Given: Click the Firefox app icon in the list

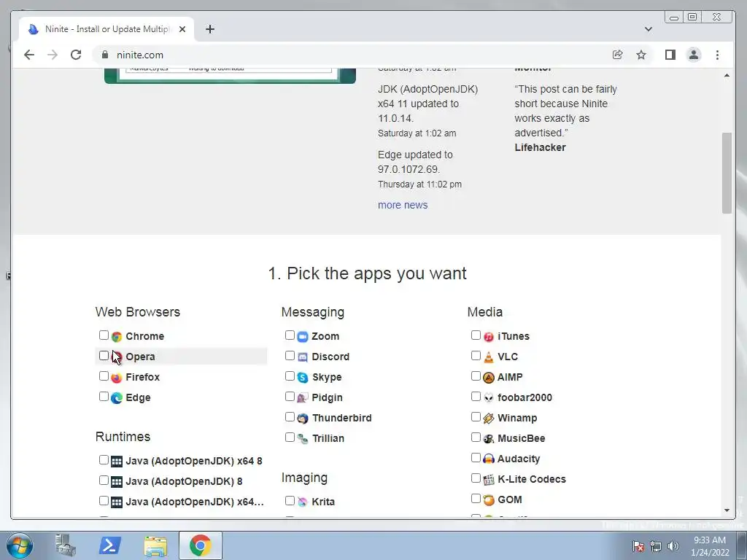Looking at the screenshot, I should point(117,378).
